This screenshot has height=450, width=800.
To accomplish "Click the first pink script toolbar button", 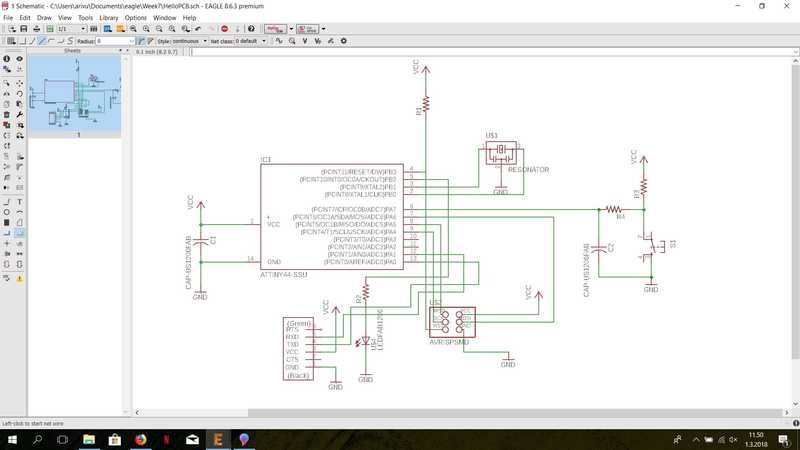I will 276,29.
